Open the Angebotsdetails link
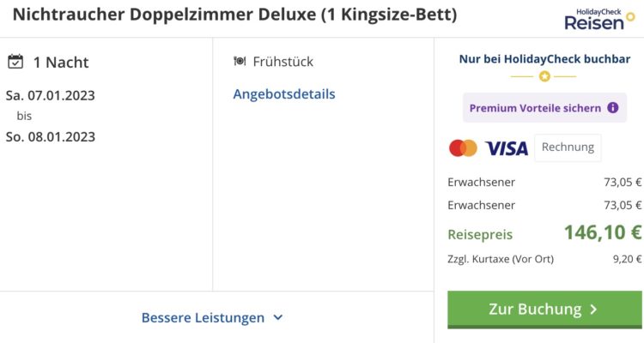The image size is (644, 343). (x=284, y=94)
